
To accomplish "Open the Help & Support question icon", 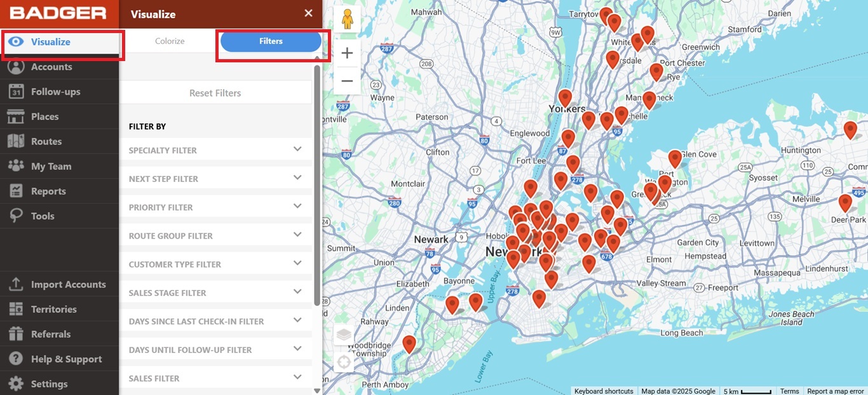I will click(16, 359).
